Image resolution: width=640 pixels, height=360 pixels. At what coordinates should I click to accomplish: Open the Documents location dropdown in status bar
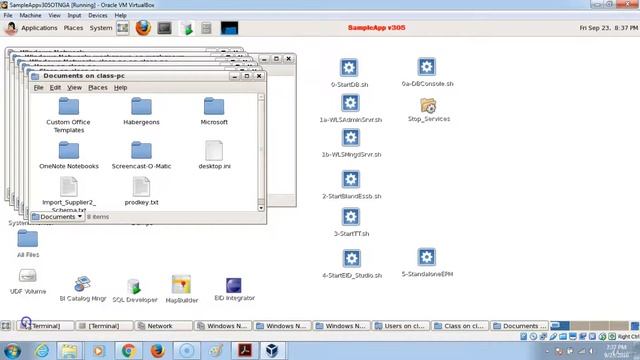[x=58, y=217]
